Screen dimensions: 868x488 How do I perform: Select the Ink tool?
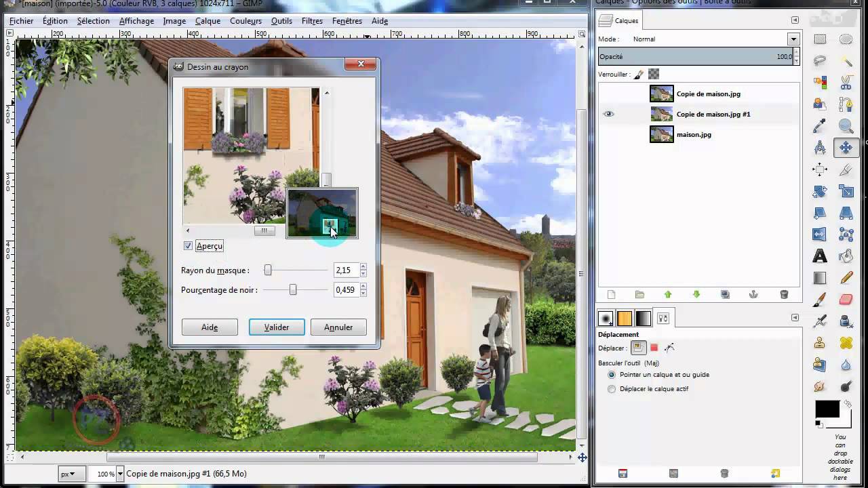click(846, 321)
